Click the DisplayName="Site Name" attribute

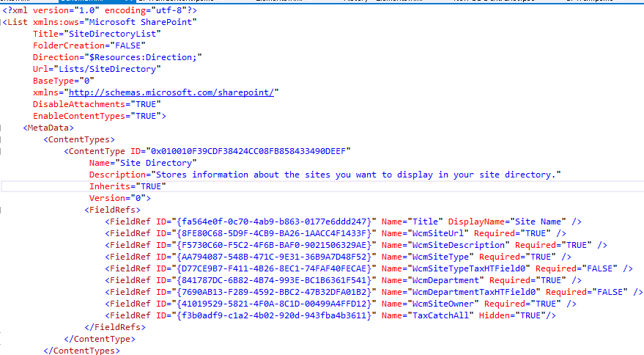[x=507, y=222]
